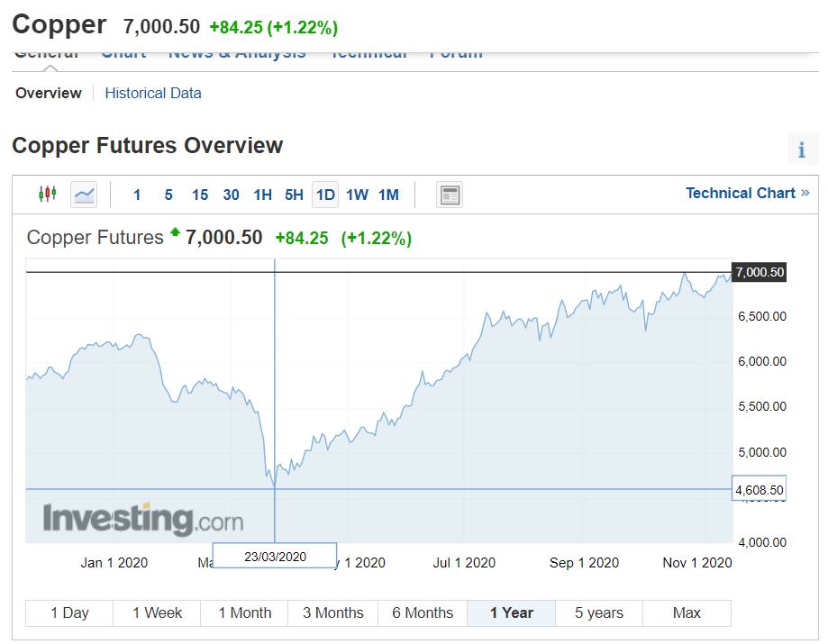Set chart interval to 1 minute
The height and width of the screenshot is (644, 828).
click(137, 195)
